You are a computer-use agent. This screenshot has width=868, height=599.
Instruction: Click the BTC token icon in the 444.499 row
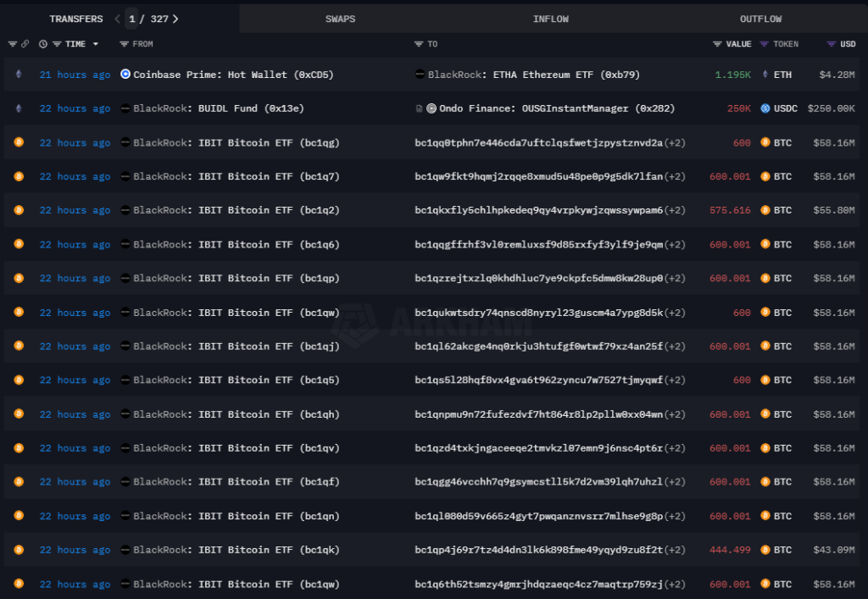pyautogui.click(x=765, y=550)
